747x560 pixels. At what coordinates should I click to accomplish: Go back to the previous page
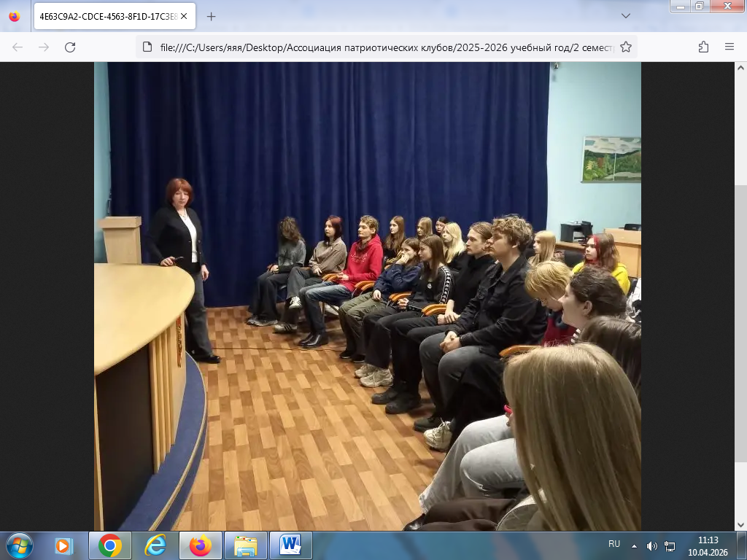[x=18, y=47]
